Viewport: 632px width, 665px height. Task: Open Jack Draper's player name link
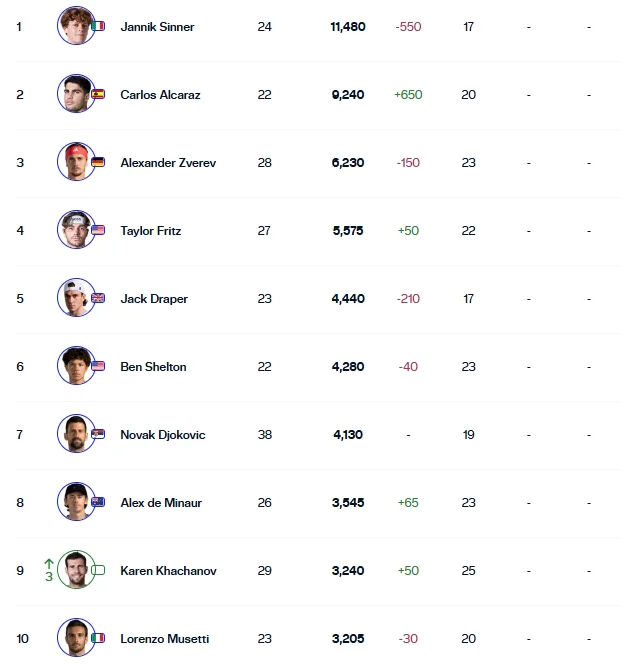pyautogui.click(x=154, y=299)
